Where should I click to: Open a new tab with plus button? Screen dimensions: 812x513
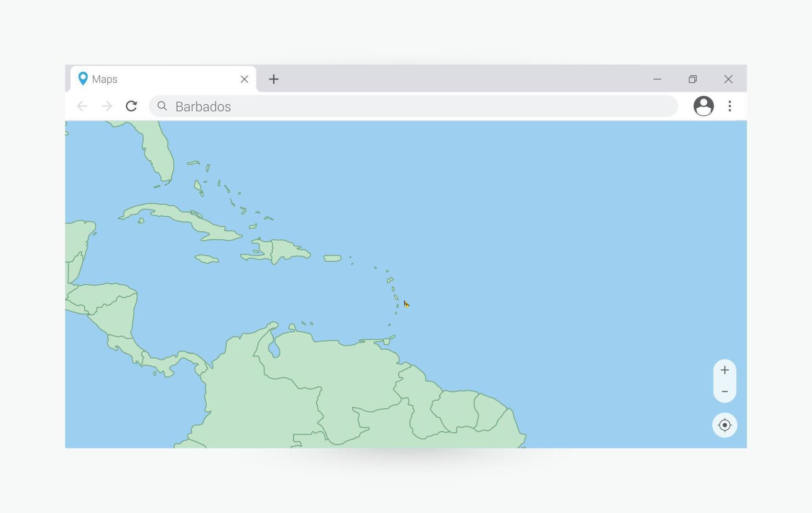(x=273, y=79)
